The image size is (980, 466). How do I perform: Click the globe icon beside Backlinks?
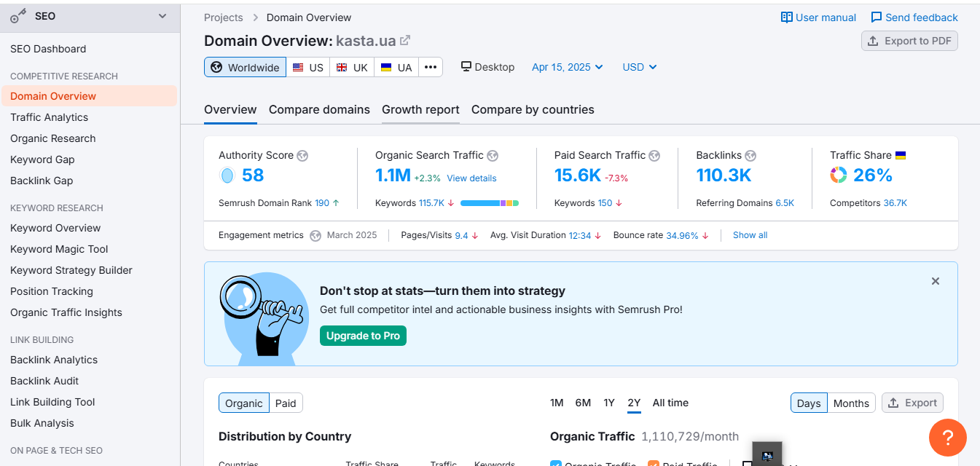point(750,155)
